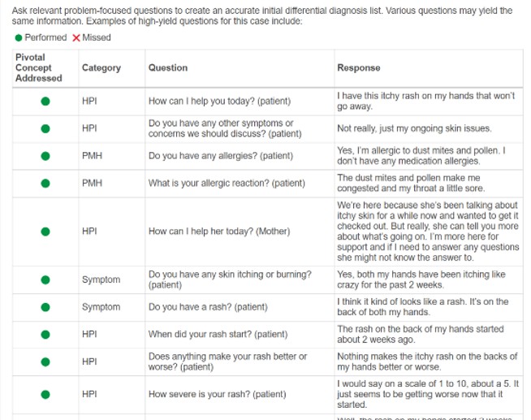Click green dot for 'What is your allergic reaction?' row
This screenshot has height=420, width=531.
tap(45, 184)
